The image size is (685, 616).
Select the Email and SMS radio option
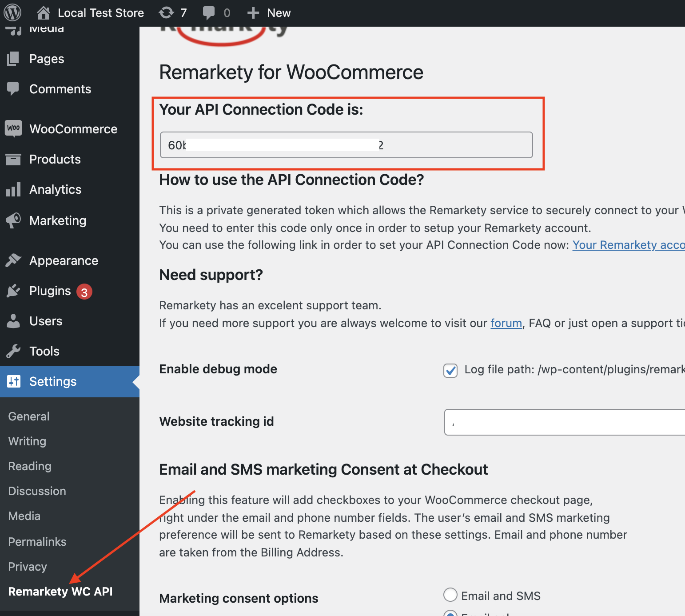(x=450, y=595)
